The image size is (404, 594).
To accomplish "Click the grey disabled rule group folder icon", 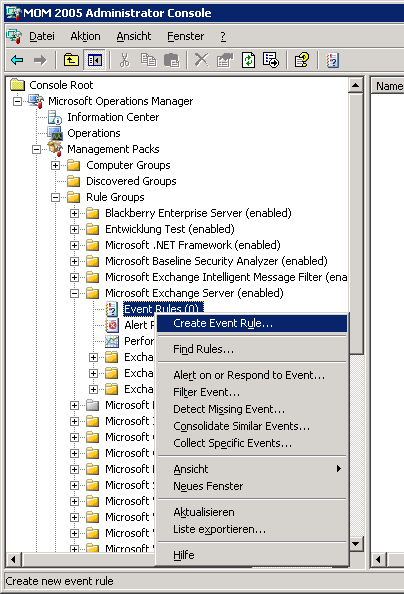I will pos(92,405).
